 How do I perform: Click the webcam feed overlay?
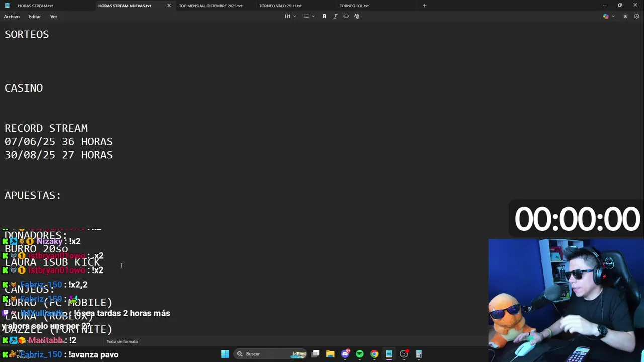566,300
